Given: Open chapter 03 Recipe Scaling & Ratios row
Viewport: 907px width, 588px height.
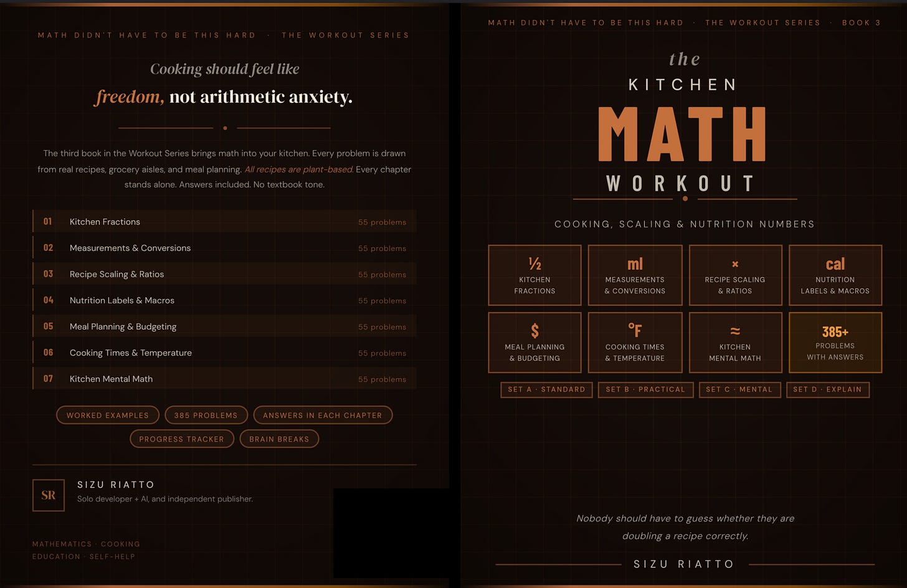Looking at the screenshot, I should coord(224,274).
